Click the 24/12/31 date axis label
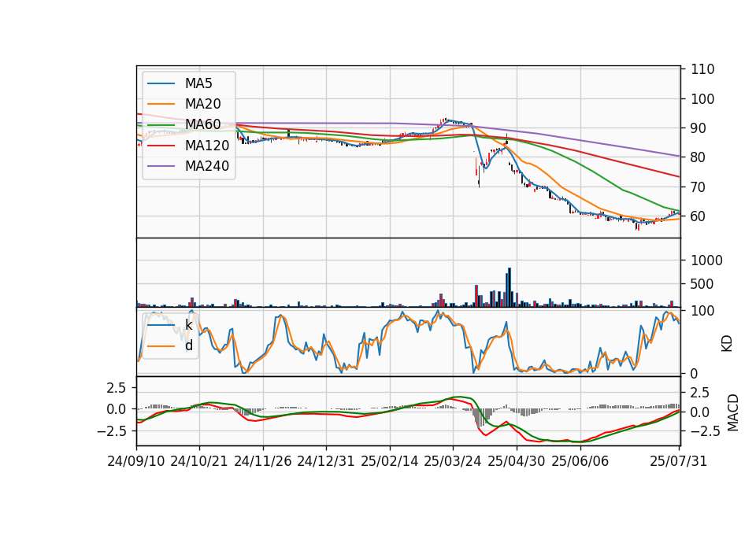756x543 pixels. pyautogui.click(x=326, y=461)
